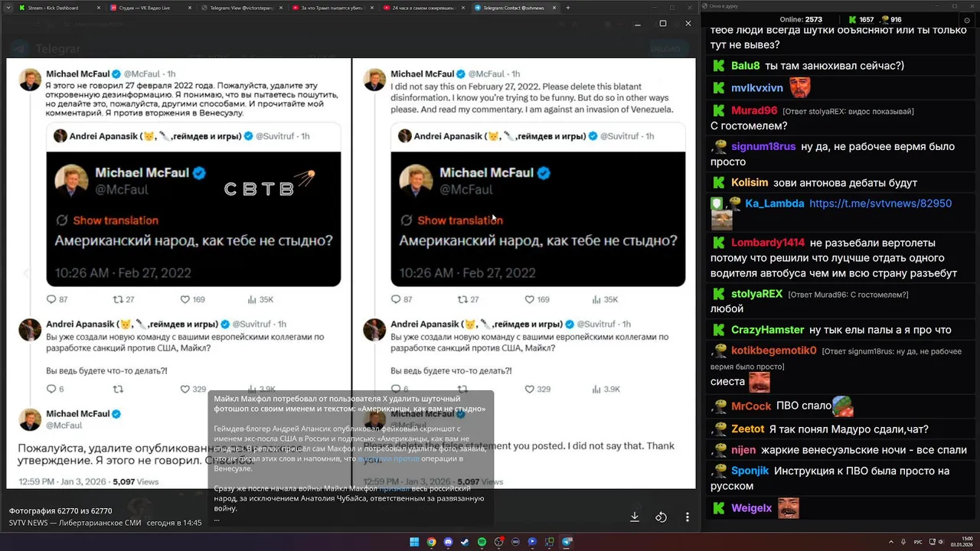This screenshot has width=980, height=551.
Task: Open the Windows Start menu
Action: point(414,542)
